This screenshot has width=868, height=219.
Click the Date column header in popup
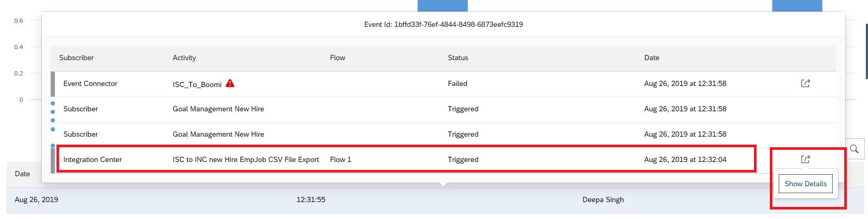[652, 58]
